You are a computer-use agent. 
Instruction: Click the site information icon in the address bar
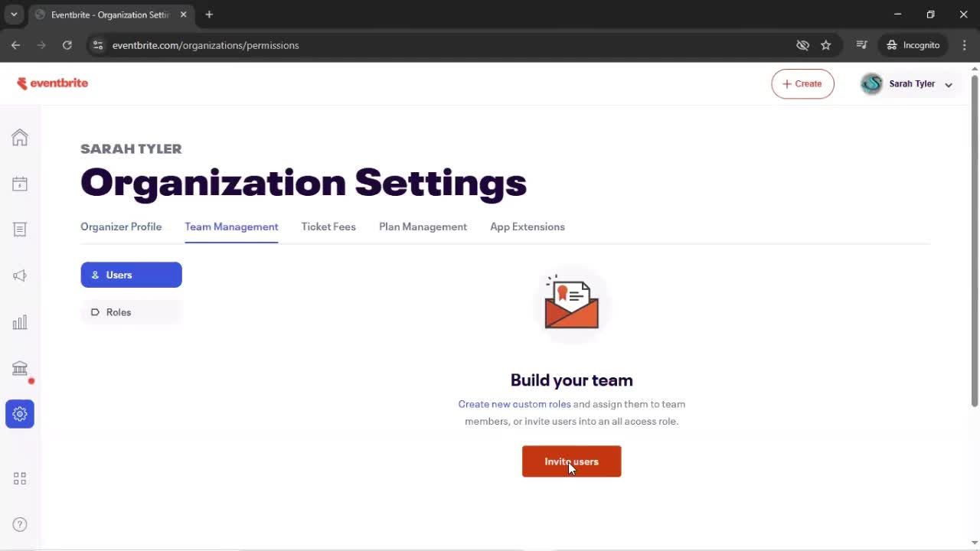(97, 45)
